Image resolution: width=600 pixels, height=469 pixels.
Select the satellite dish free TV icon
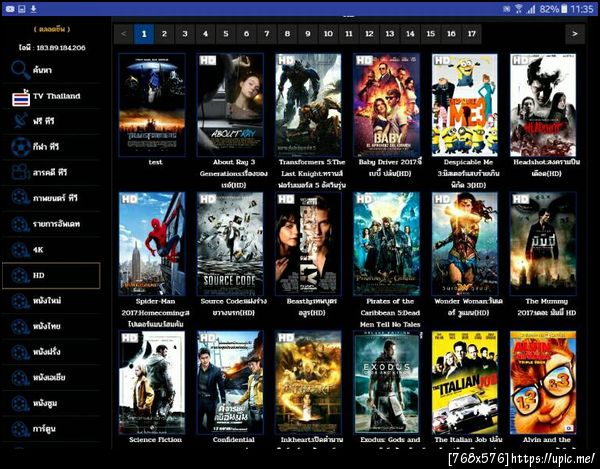pos(20,121)
